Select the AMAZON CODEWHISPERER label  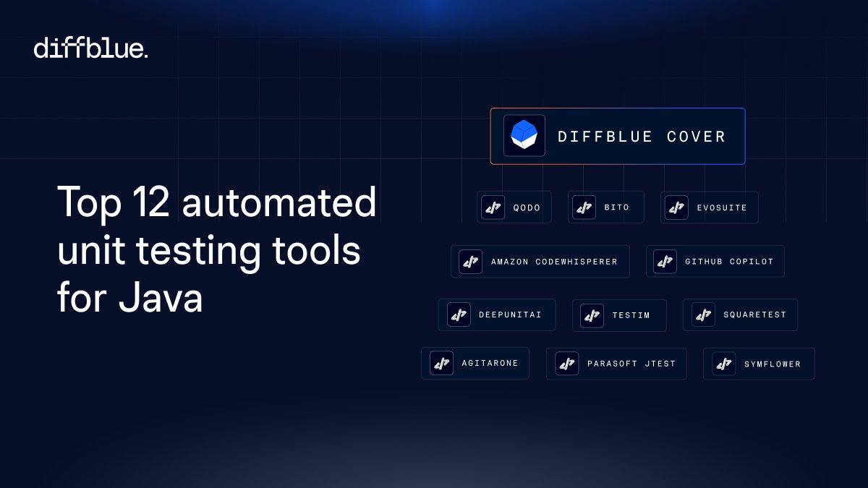554,262
